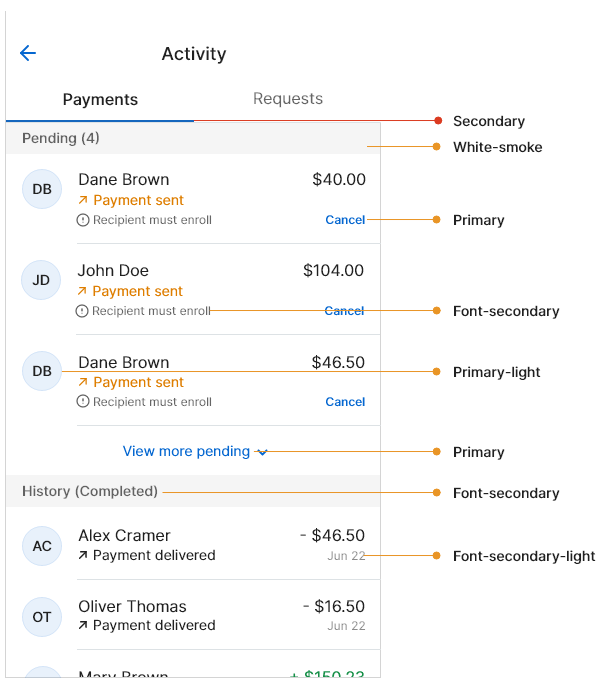Image resolution: width=605 pixels, height=689 pixels.
Task: Open Alex Cramer payment details
Action: pyautogui.click(x=220, y=545)
